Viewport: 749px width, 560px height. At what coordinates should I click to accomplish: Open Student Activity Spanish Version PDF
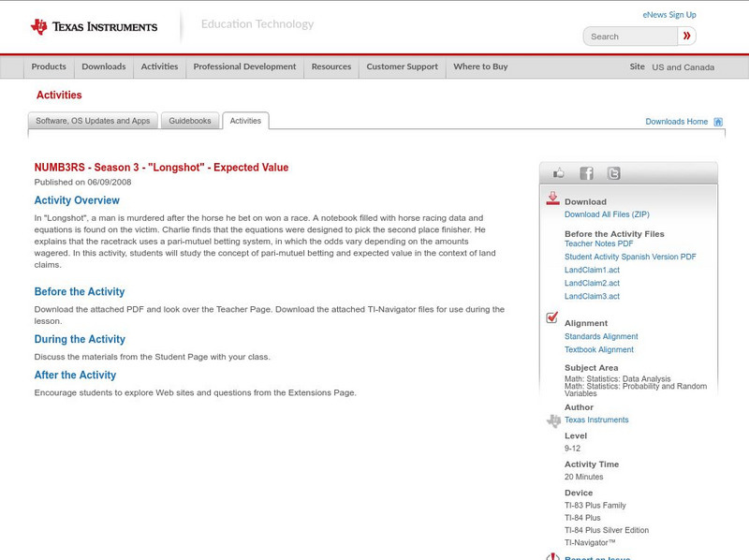tap(630, 258)
